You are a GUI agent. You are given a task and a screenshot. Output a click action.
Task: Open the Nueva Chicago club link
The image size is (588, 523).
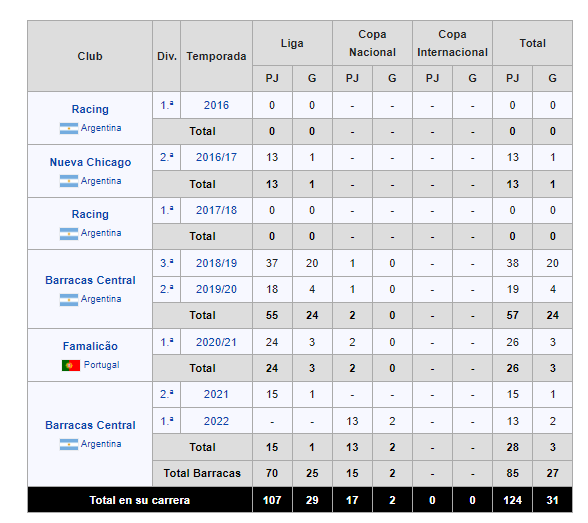90,162
